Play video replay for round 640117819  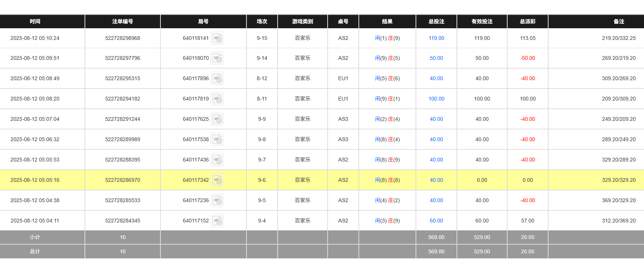[217, 99]
